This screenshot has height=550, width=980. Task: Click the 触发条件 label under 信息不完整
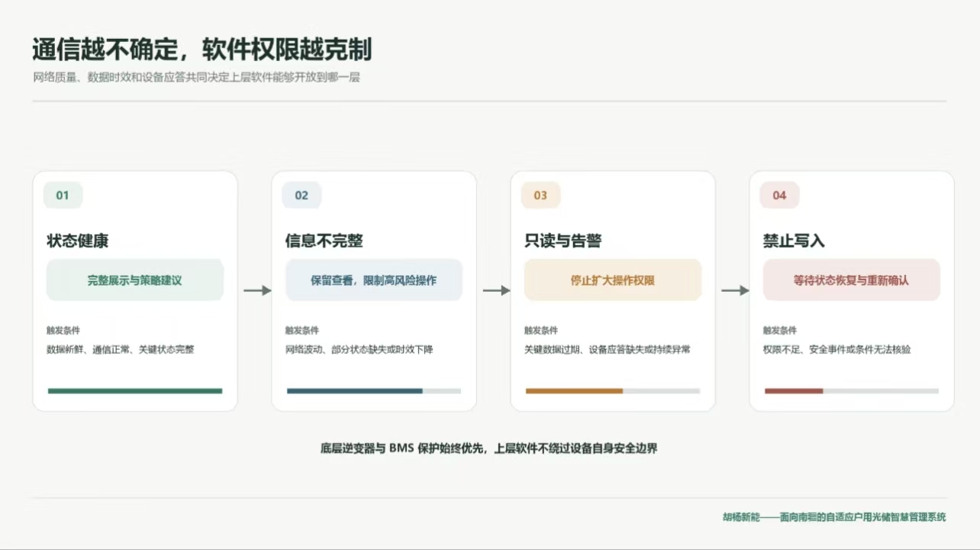(x=302, y=331)
